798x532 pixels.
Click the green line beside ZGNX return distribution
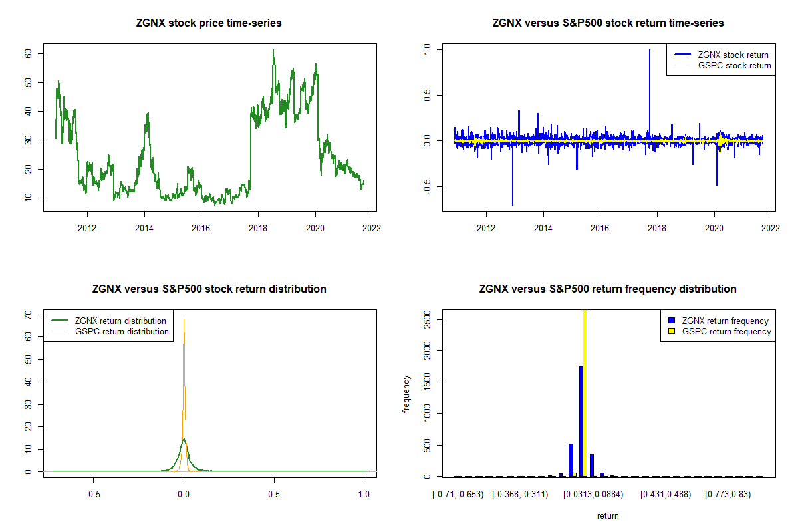pyautogui.click(x=59, y=321)
